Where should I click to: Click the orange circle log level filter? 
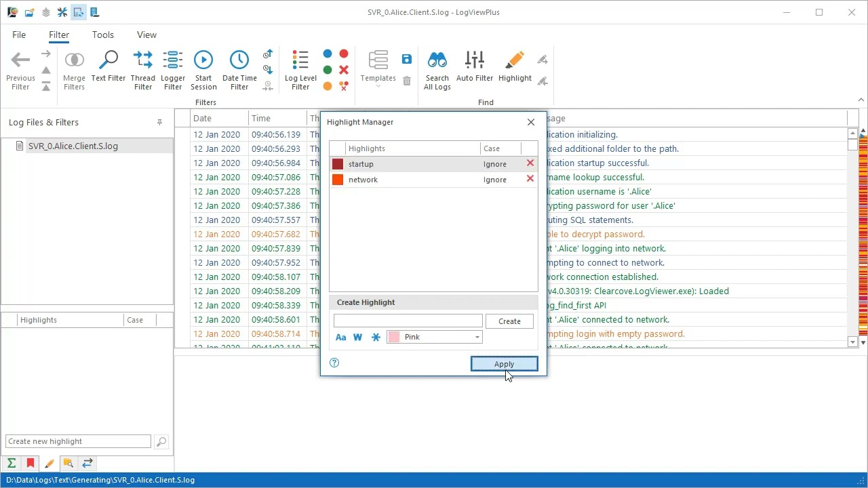(x=328, y=86)
